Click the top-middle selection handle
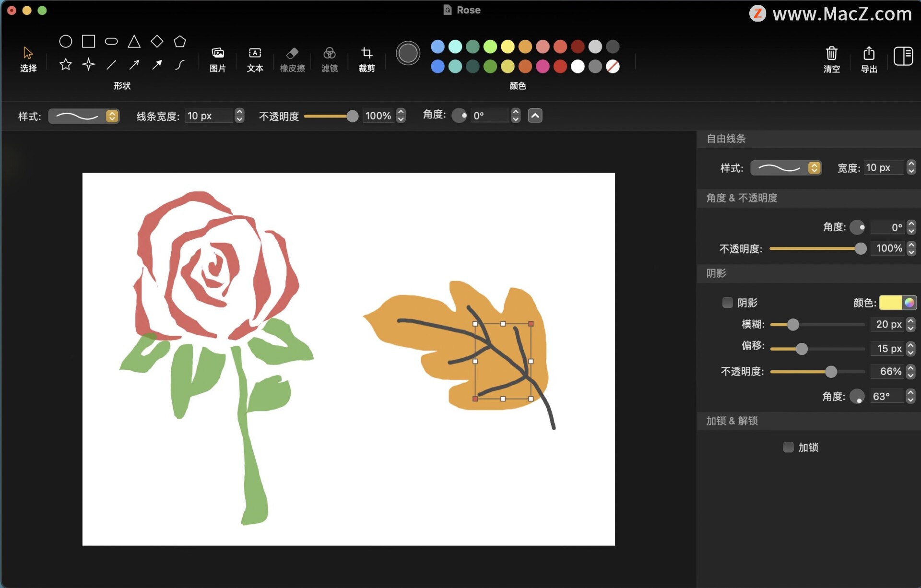The width and height of the screenshot is (921, 588). tap(503, 324)
